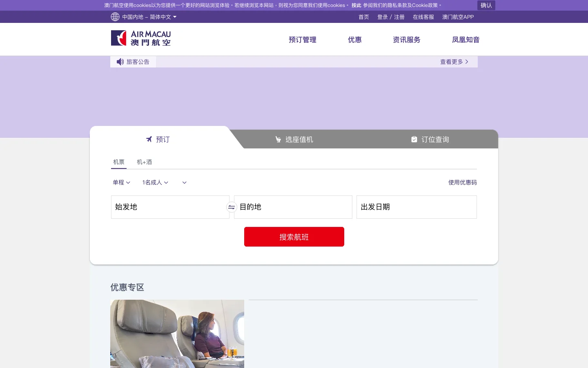
Task: Confirm cookies with the 确认 button
Action: point(486,5)
